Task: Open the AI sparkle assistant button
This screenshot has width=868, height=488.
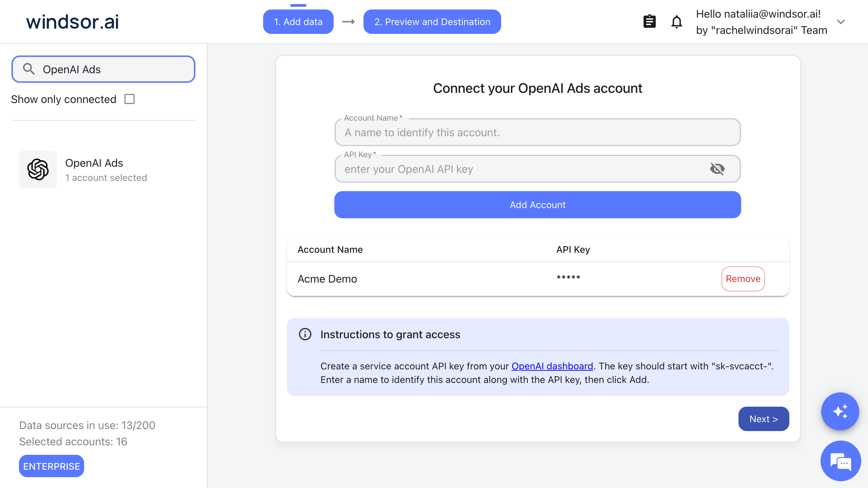Action: click(840, 411)
